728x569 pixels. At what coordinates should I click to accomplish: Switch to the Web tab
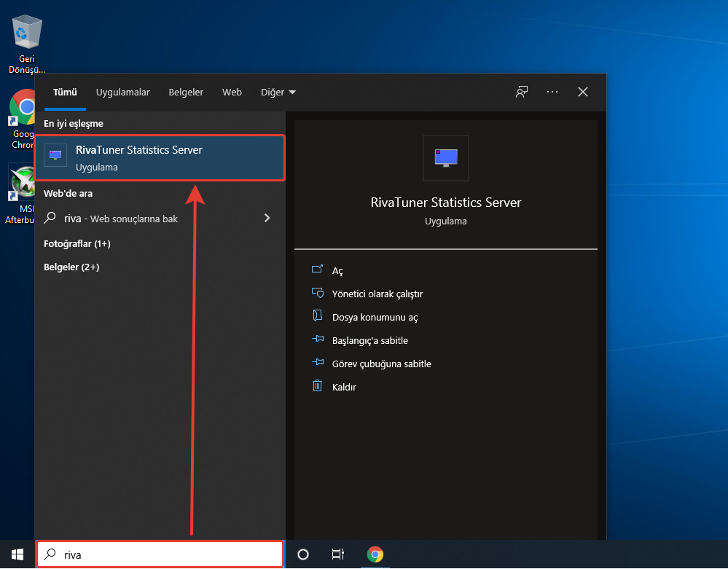pyautogui.click(x=232, y=93)
